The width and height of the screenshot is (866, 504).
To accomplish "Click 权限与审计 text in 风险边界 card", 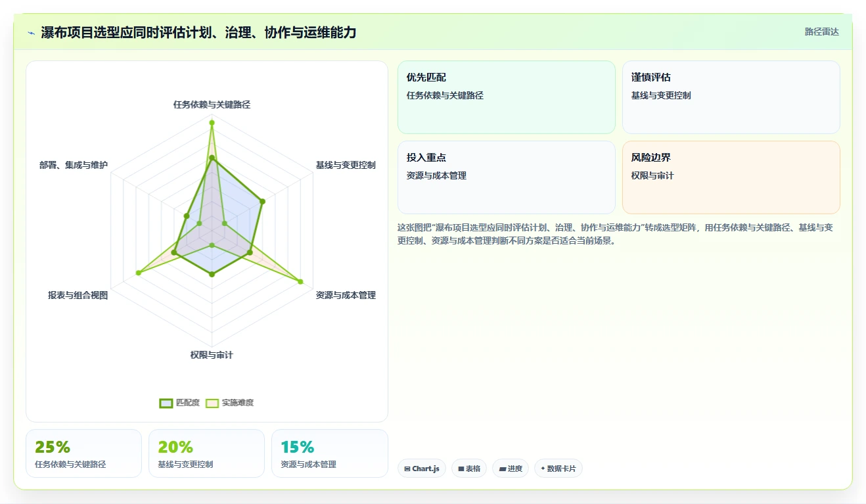I will [x=652, y=175].
